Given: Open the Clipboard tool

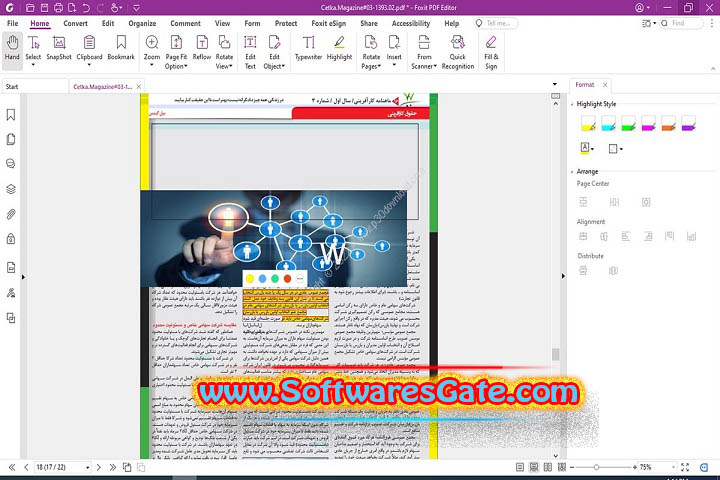Looking at the screenshot, I should coord(89,48).
